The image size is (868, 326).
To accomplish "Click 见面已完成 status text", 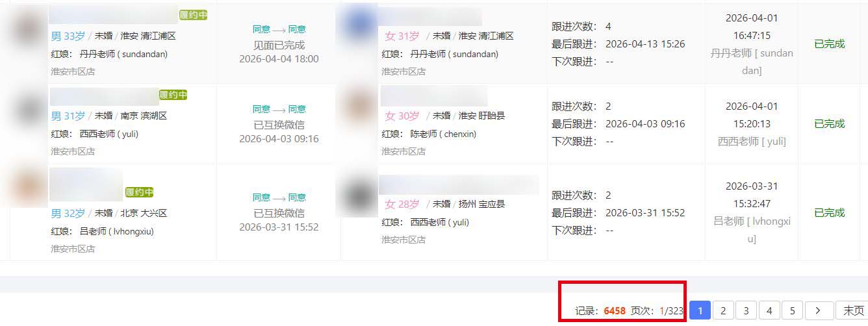I will coord(279,45).
